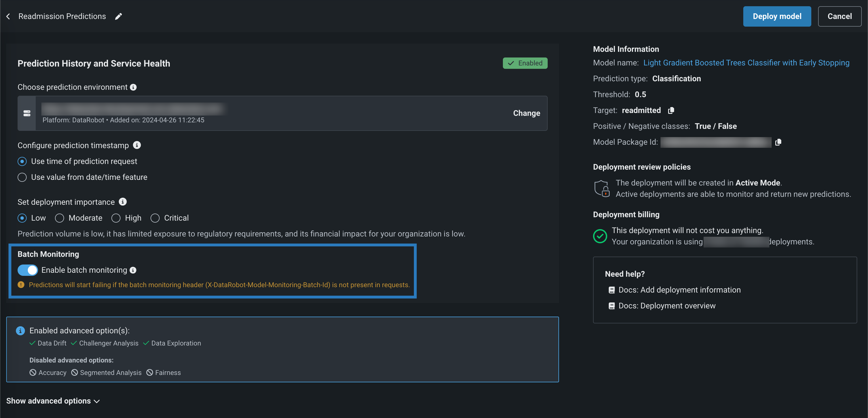Click info icon next to Choose prediction environment
The height and width of the screenshot is (418, 868).
[x=134, y=87]
